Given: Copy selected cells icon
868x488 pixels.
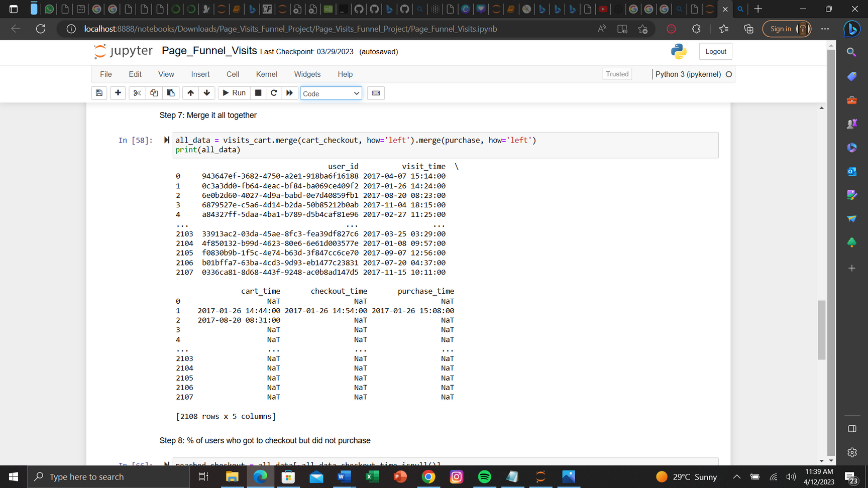Looking at the screenshot, I should tap(154, 93).
